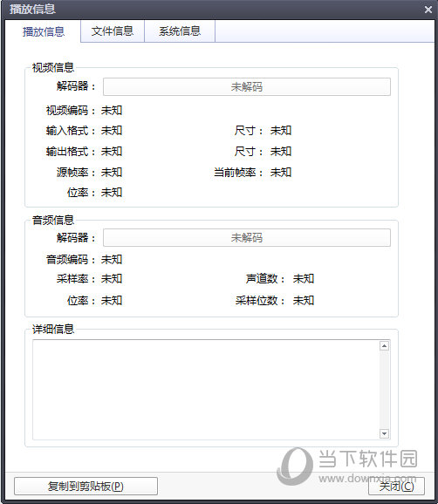
Task: Click the 源帧率 value 未知
Action: (112, 173)
